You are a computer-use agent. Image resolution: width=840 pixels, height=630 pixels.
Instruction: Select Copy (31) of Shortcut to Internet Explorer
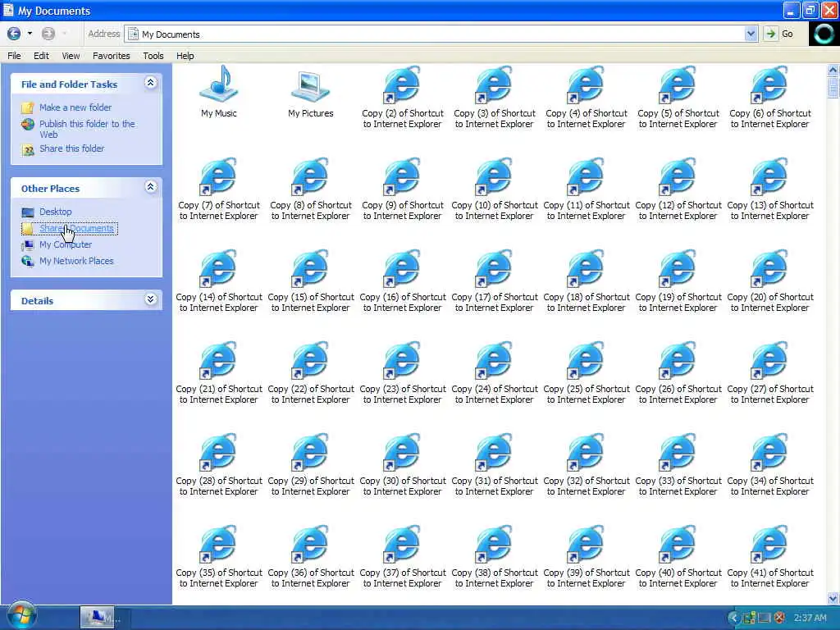495,464
